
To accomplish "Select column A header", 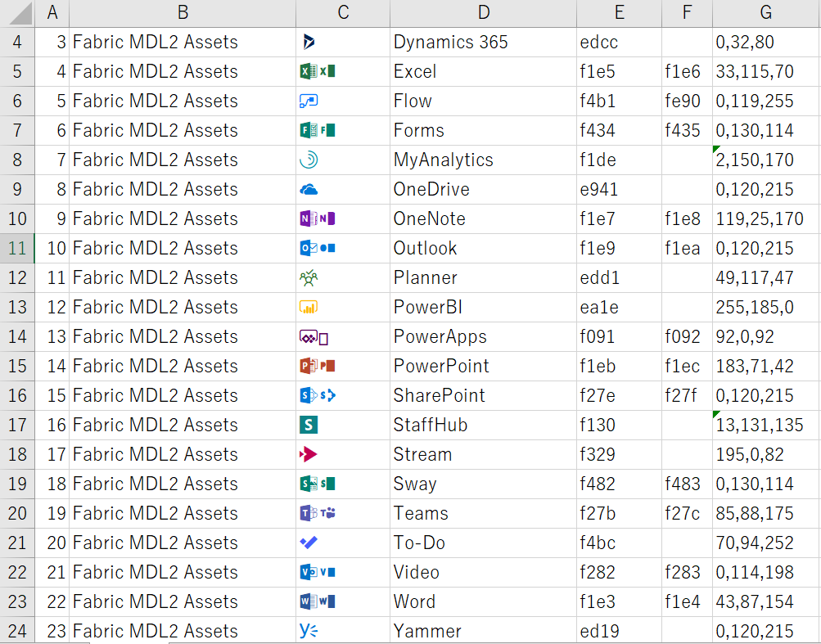I will pyautogui.click(x=52, y=13).
